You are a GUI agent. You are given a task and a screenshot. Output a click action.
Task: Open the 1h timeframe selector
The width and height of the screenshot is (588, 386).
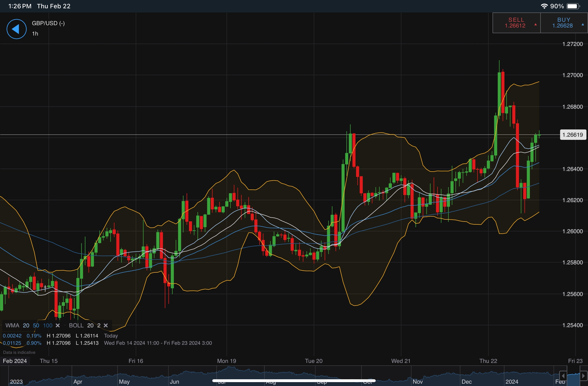(35, 33)
